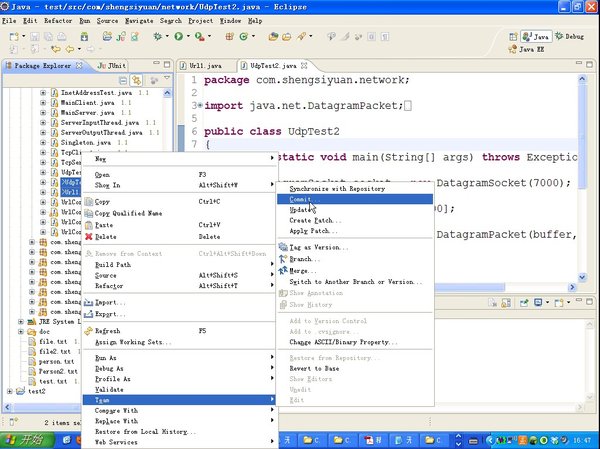Open the Java EE perspective
600x449 pixels.
(x=529, y=48)
